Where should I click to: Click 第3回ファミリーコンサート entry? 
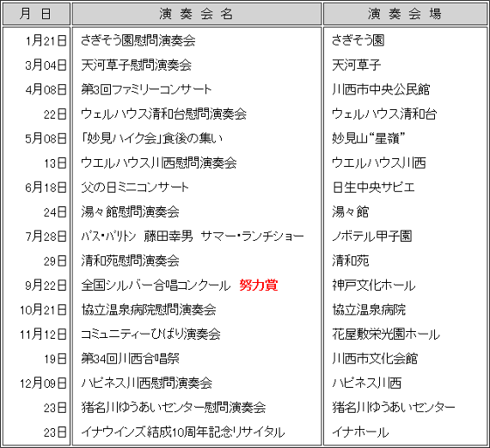(x=146, y=89)
